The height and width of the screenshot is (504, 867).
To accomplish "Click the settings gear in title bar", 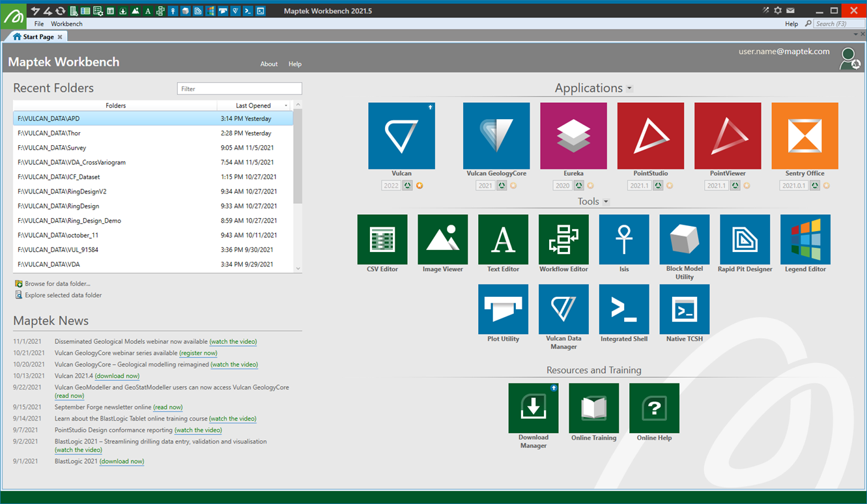I will pyautogui.click(x=778, y=10).
